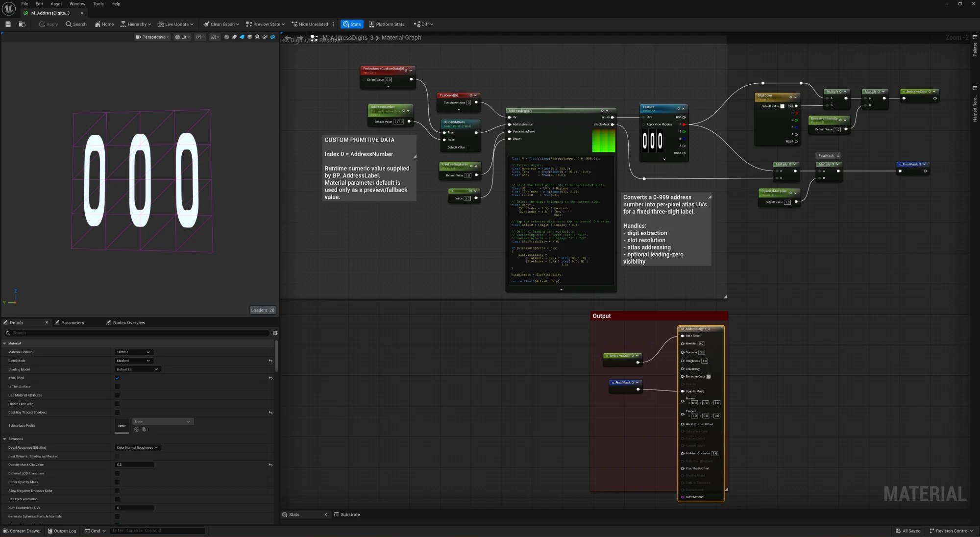Open Search in the material editor toolbar
Image resolution: width=980 pixels, height=537 pixels.
[76, 24]
